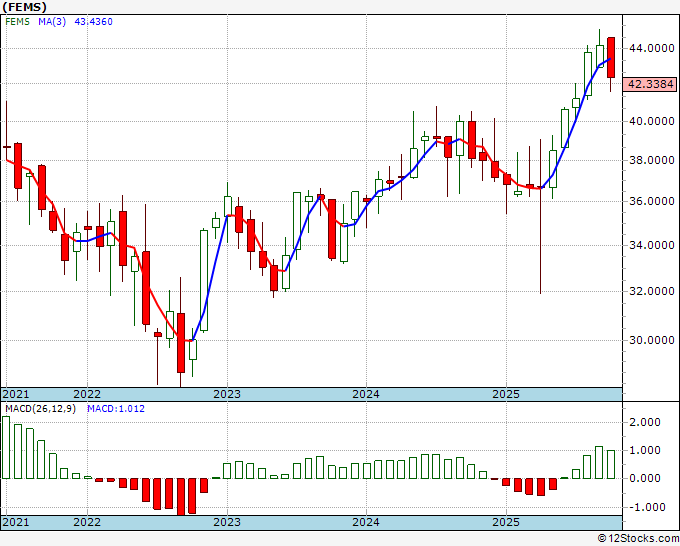Select 2021 on the price chart timeline

coord(16,394)
